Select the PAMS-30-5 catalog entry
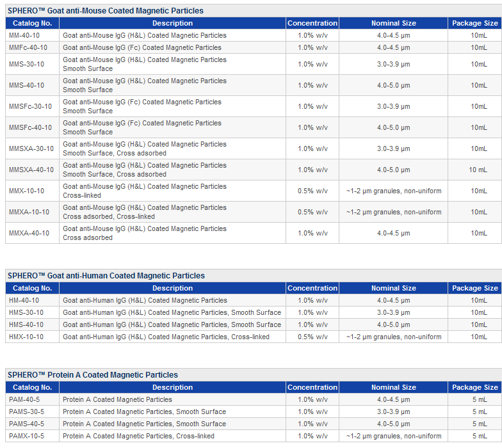This screenshot has width=502, height=448. coord(27,412)
